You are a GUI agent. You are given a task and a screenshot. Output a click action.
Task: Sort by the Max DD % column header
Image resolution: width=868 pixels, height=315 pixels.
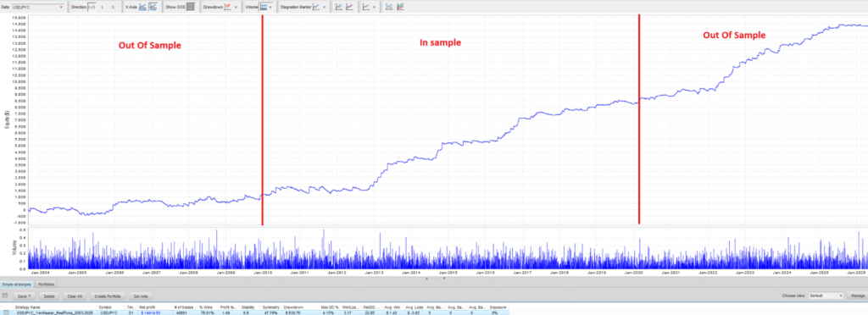330,307
